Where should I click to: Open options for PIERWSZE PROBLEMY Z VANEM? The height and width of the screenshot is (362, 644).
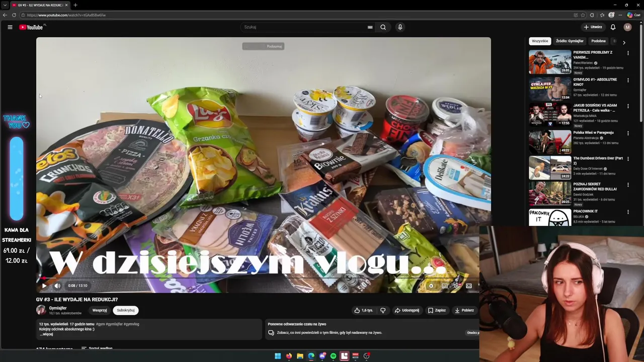pos(628,53)
